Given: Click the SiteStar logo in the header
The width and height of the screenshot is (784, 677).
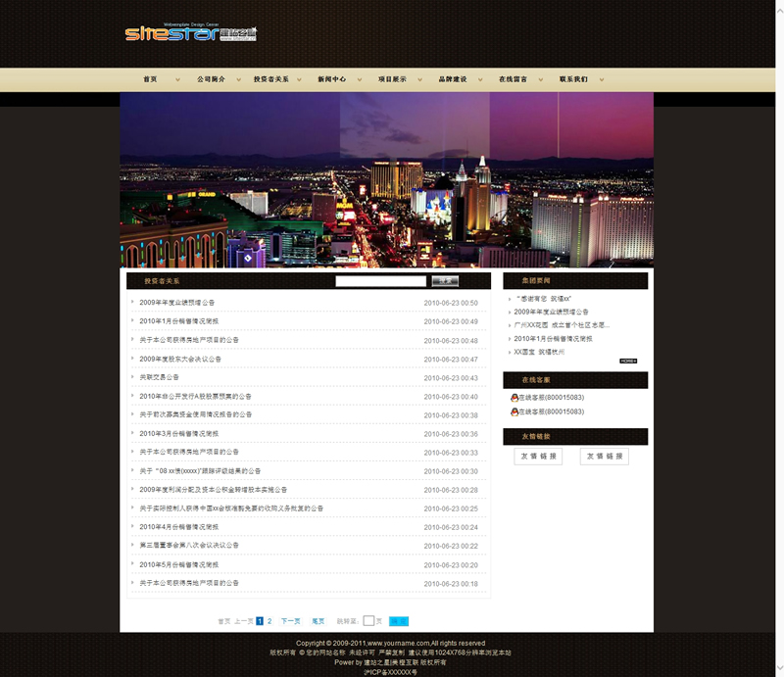Looking at the screenshot, I should (190, 33).
